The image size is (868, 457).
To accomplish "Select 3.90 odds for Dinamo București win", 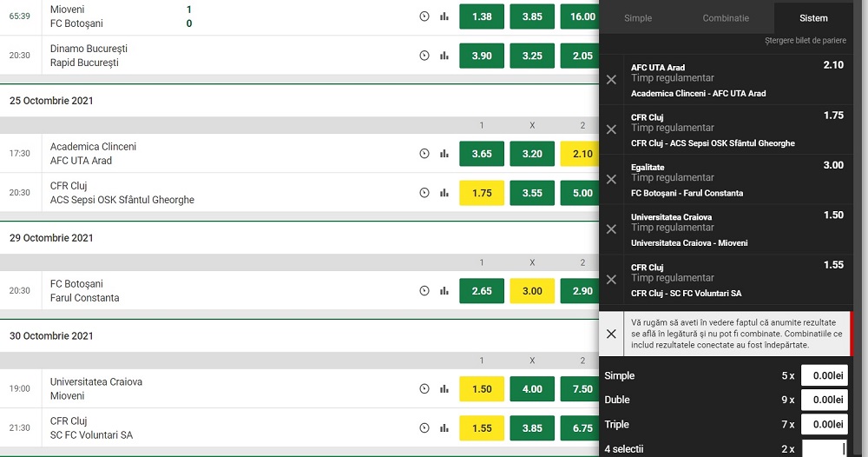I will 481,56.
